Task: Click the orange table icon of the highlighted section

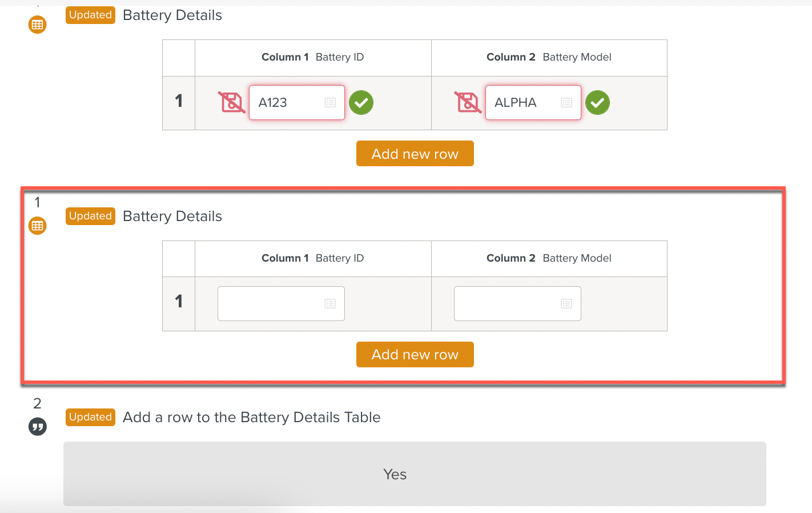Action: pos(38,226)
